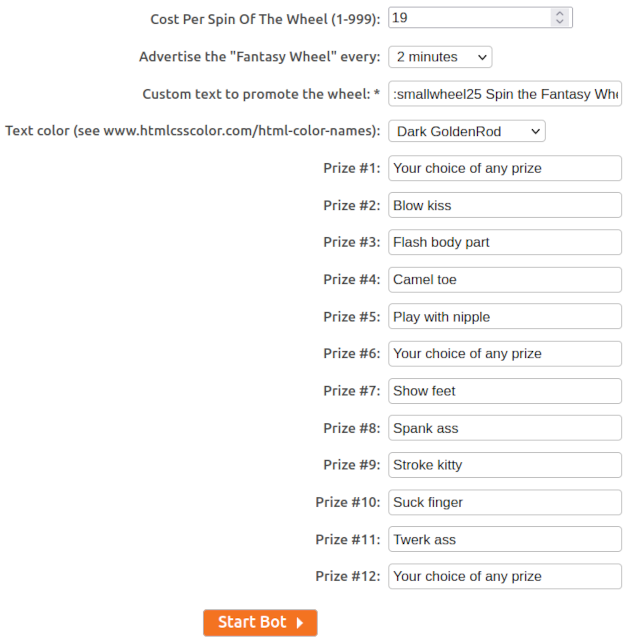Open the text color dropdown
Image resolution: width=633 pixels, height=640 pixels.
pos(466,131)
